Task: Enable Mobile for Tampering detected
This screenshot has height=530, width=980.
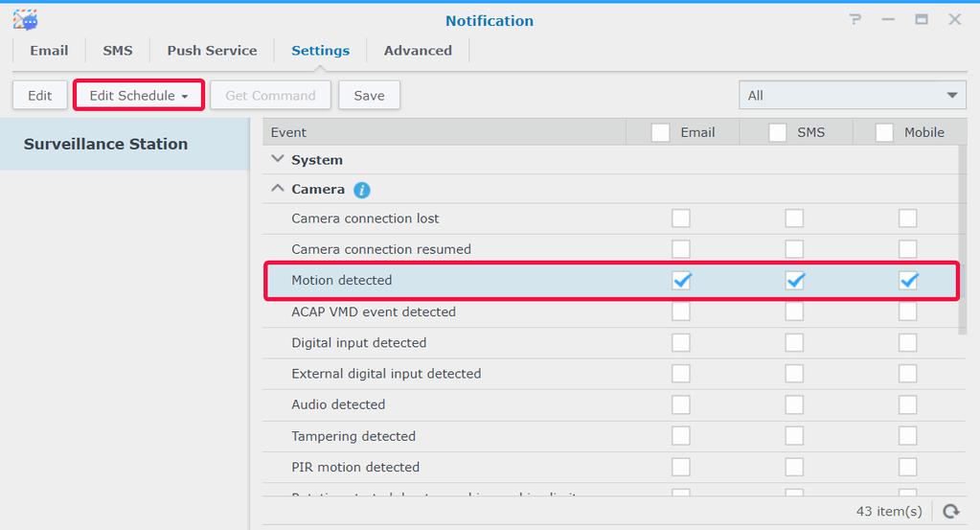Action: click(x=907, y=436)
